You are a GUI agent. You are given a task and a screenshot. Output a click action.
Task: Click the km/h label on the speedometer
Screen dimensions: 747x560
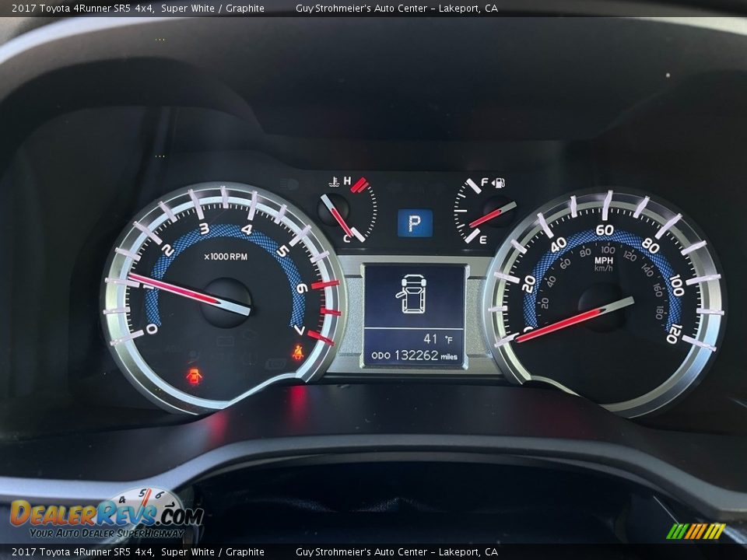pos(603,268)
